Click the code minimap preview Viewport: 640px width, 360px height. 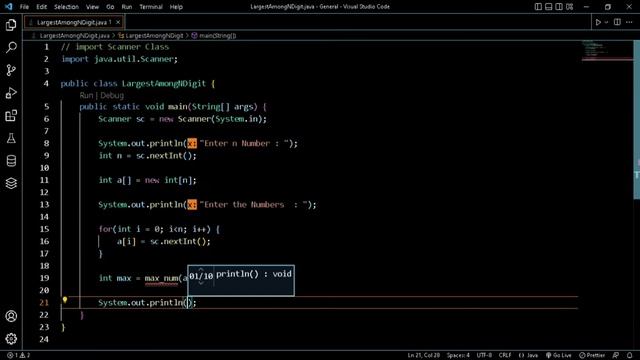coord(607,50)
